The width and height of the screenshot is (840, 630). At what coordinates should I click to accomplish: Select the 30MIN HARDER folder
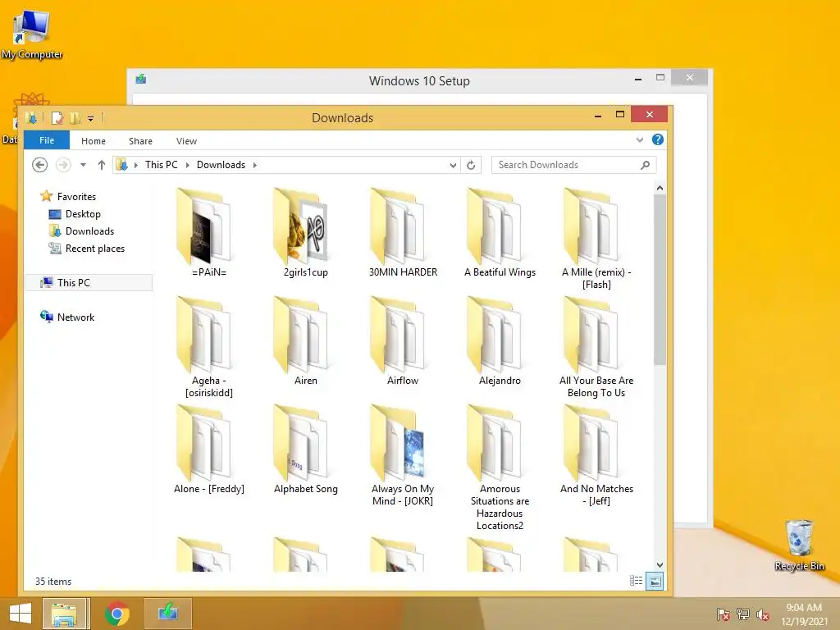[x=403, y=231]
